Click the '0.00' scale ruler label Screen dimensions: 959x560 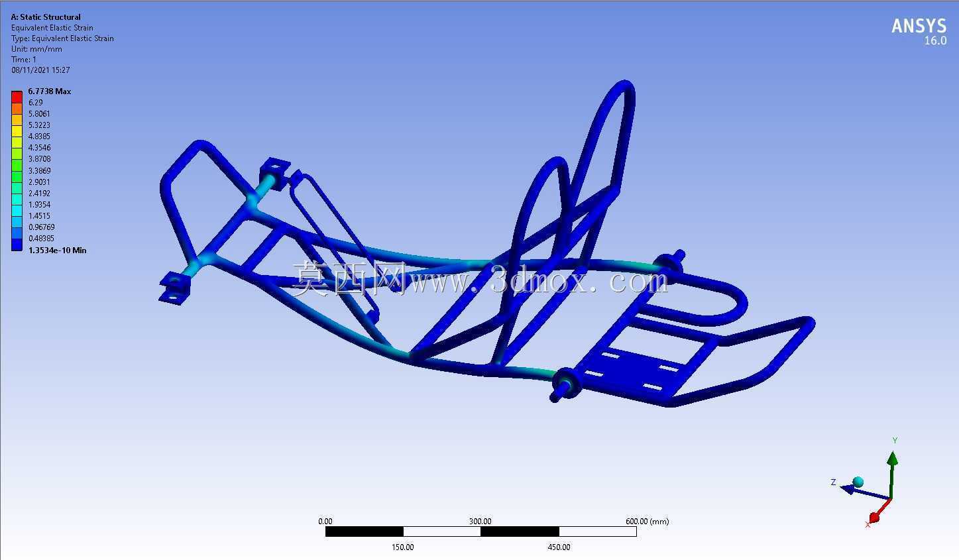click(x=325, y=522)
